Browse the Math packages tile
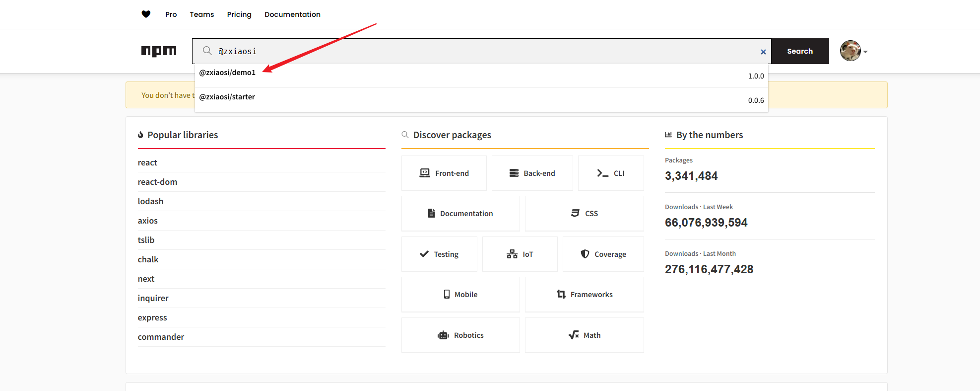 (584, 335)
